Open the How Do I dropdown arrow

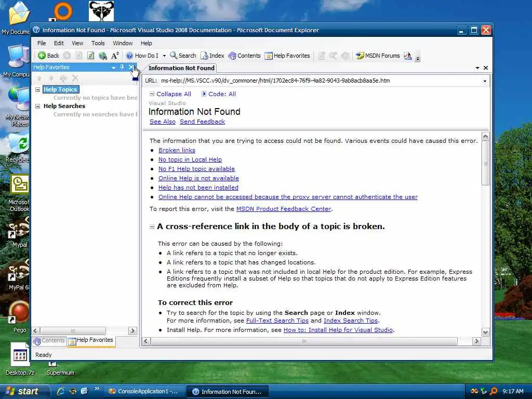click(164, 56)
